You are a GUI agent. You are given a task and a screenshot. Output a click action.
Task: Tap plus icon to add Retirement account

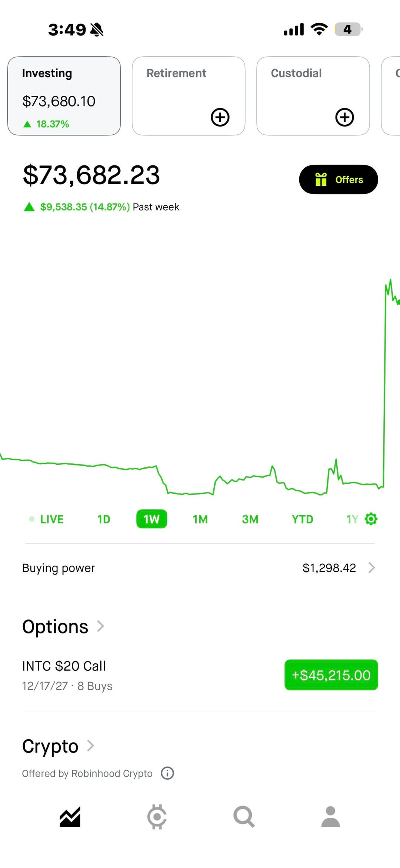click(x=220, y=117)
